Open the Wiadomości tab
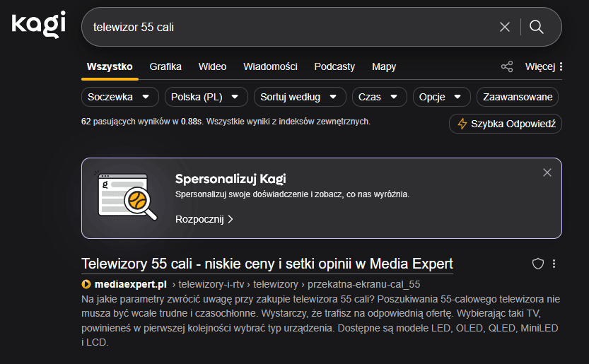The width and height of the screenshot is (589, 364). [270, 66]
